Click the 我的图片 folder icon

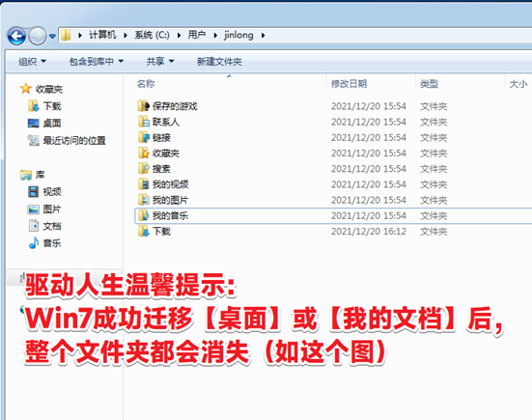pyautogui.click(x=144, y=200)
